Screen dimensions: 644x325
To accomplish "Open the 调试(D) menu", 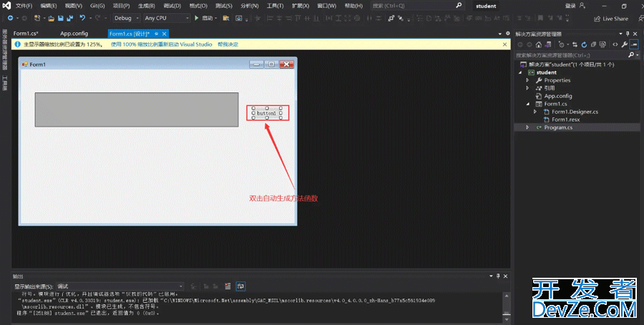I will [x=172, y=6].
